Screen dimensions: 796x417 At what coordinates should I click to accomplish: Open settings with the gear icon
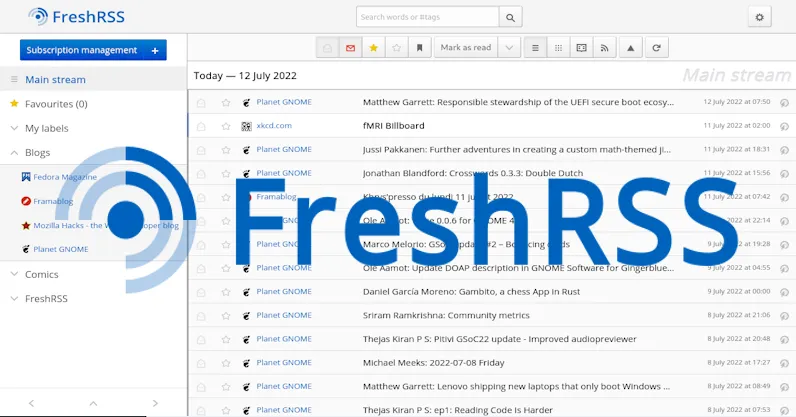[x=759, y=17]
